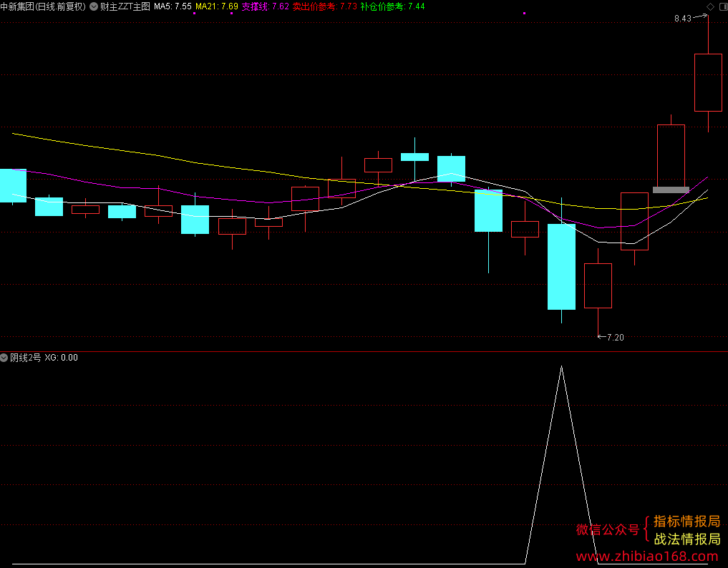Click the 财主ZZT主图 indicator name

click(125, 6)
